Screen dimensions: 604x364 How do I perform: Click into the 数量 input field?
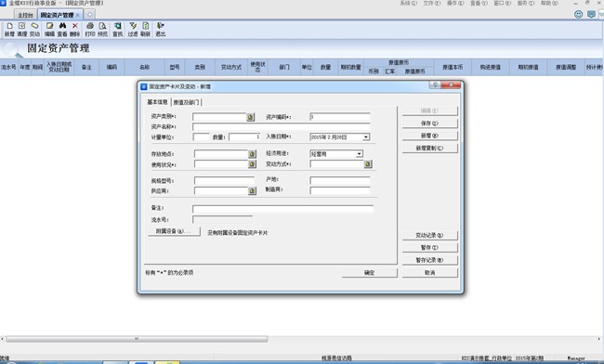[245, 137]
